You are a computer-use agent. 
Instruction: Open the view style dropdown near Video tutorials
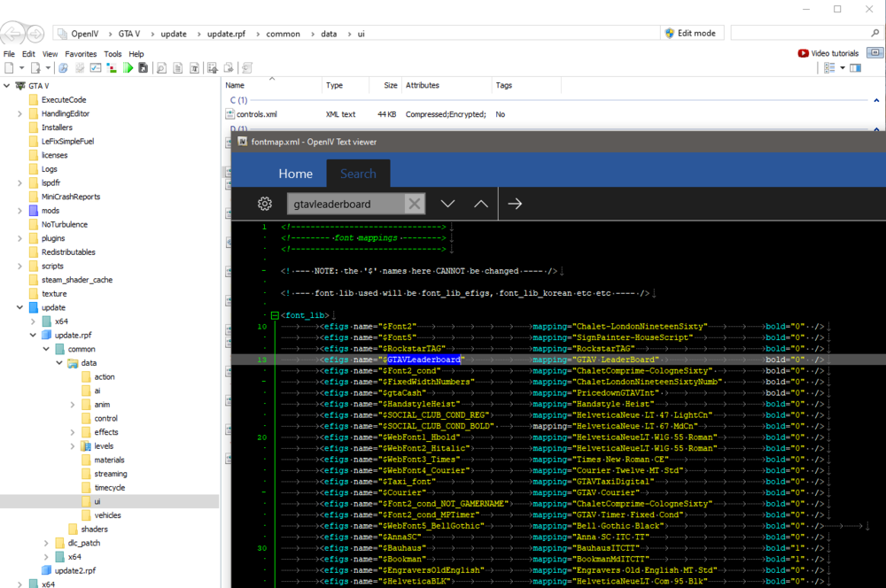pos(843,68)
